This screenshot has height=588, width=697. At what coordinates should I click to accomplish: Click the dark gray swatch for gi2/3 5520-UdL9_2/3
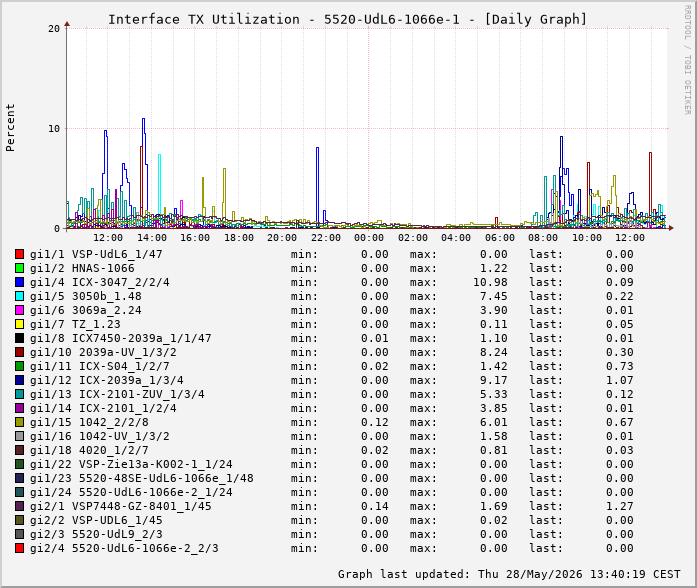(19, 534)
